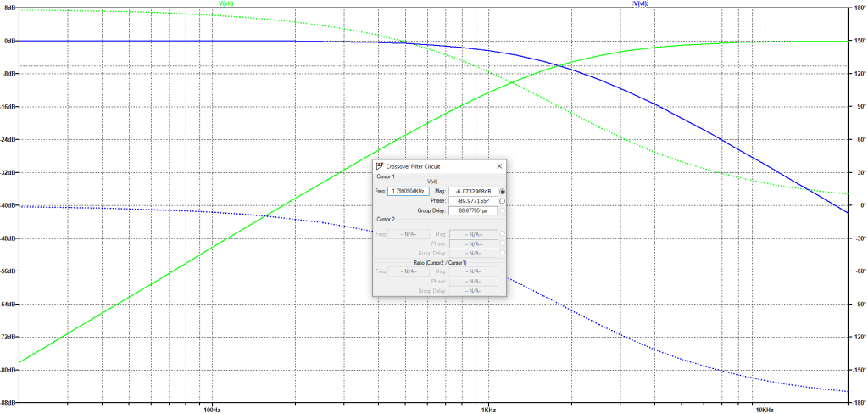Click the Cursor 2 Freq field
This screenshot has width=868, height=414.
[x=408, y=233]
